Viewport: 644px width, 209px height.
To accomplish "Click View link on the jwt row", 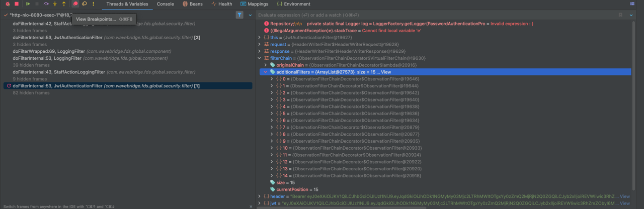I will click(x=624, y=203).
